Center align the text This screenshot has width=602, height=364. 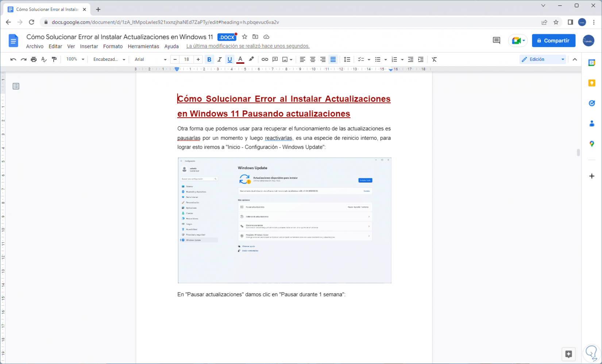313,59
